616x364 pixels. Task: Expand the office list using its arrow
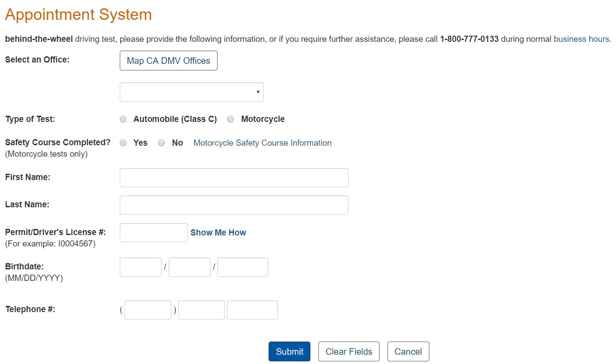(258, 92)
